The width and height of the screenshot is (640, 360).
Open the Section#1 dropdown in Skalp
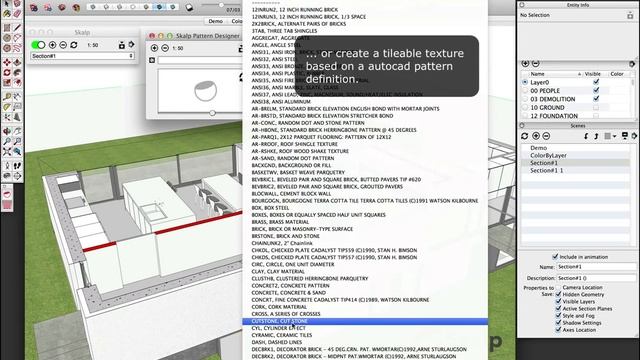82,56
